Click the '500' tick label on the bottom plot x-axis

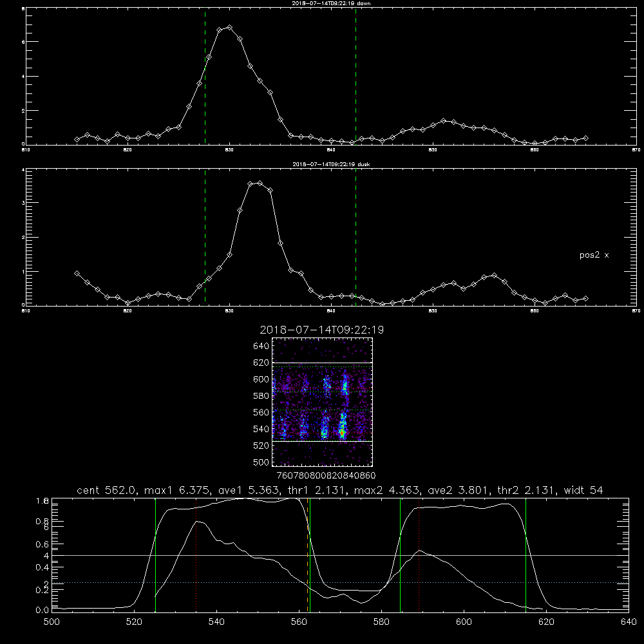(x=52, y=622)
